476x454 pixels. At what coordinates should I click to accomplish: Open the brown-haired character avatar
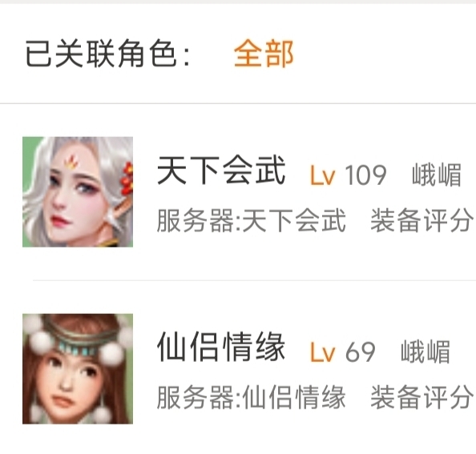point(78,369)
